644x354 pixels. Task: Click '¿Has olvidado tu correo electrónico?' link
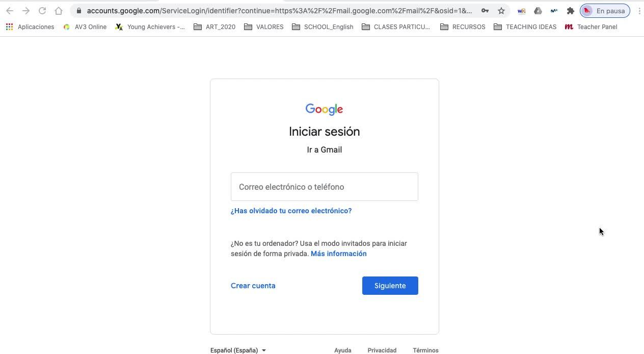(291, 211)
